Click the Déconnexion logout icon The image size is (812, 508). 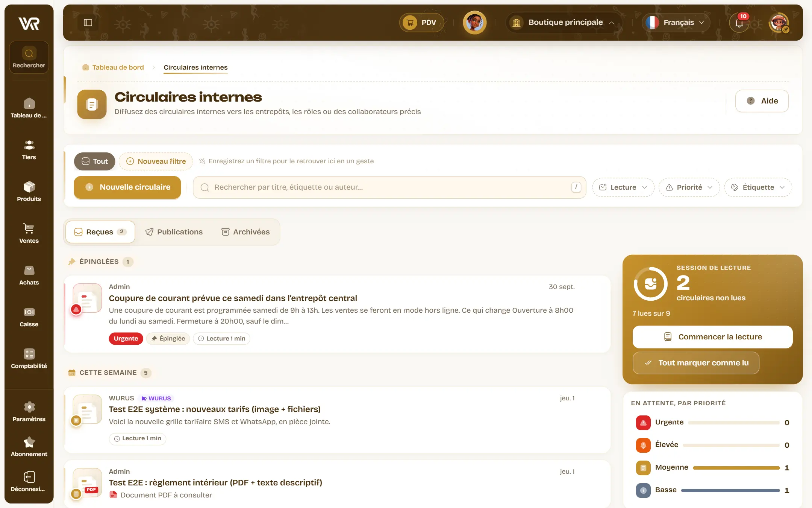click(29, 477)
